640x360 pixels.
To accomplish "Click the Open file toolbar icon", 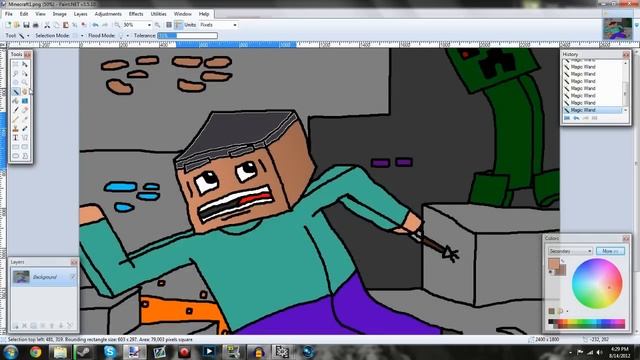I will [17, 25].
